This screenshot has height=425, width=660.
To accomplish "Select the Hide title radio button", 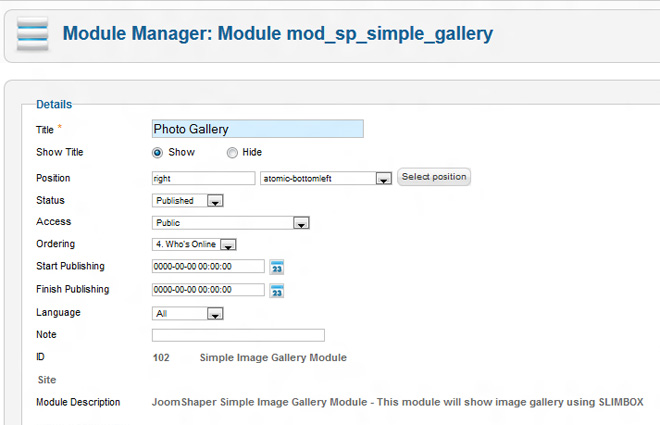I will tap(232, 153).
